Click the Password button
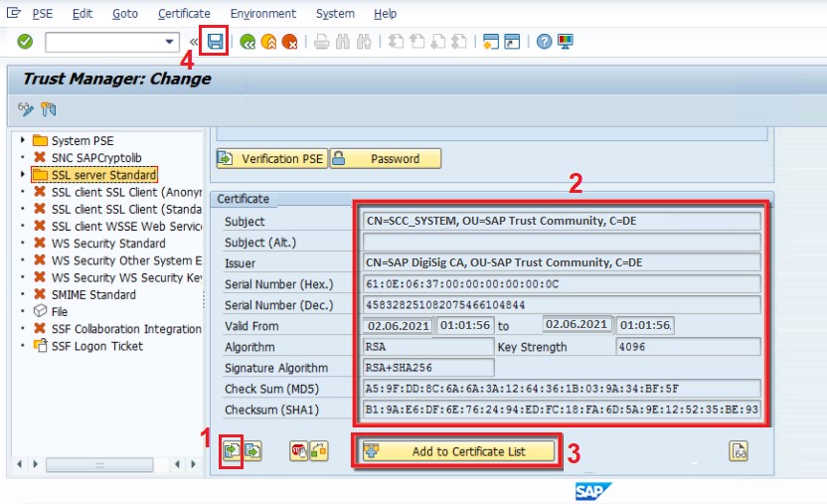The width and height of the screenshot is (827, 504). pos(386,158)
